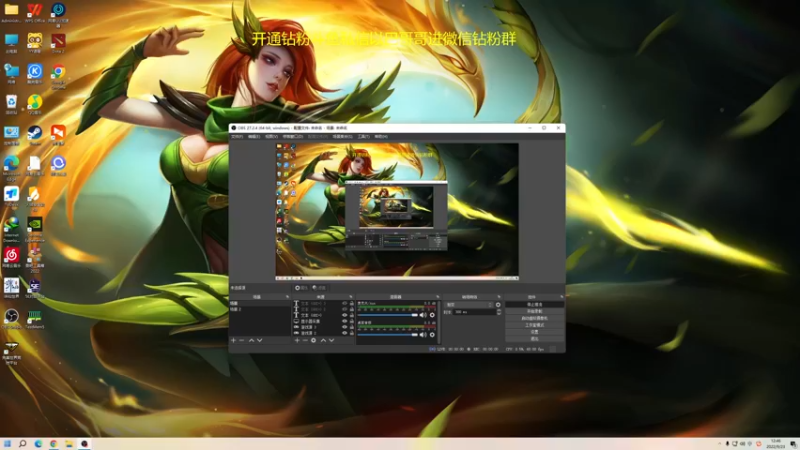Image resolution: width=800 pixels, height=450 pixels.
Task: Move the selected source down
Action: (332, 340)
